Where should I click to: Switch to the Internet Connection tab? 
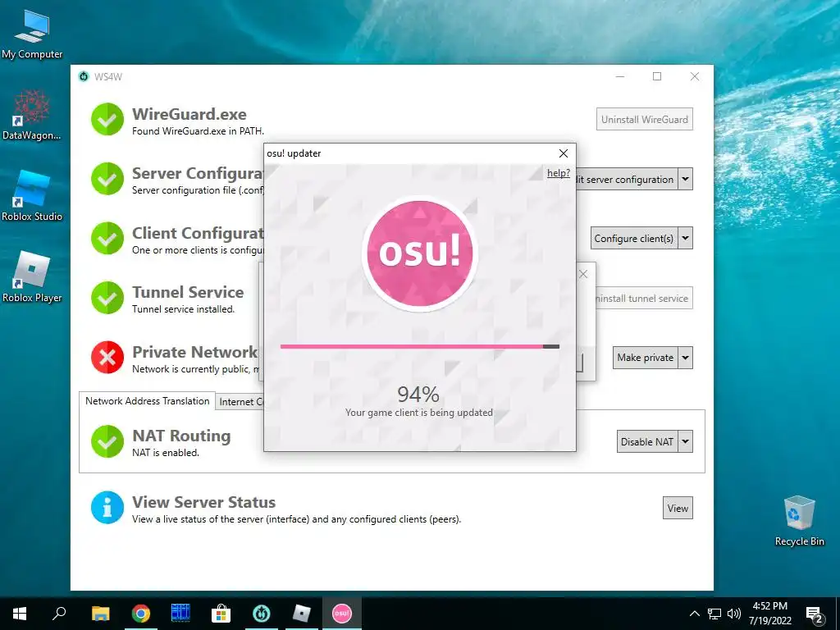tap(240, 402)
